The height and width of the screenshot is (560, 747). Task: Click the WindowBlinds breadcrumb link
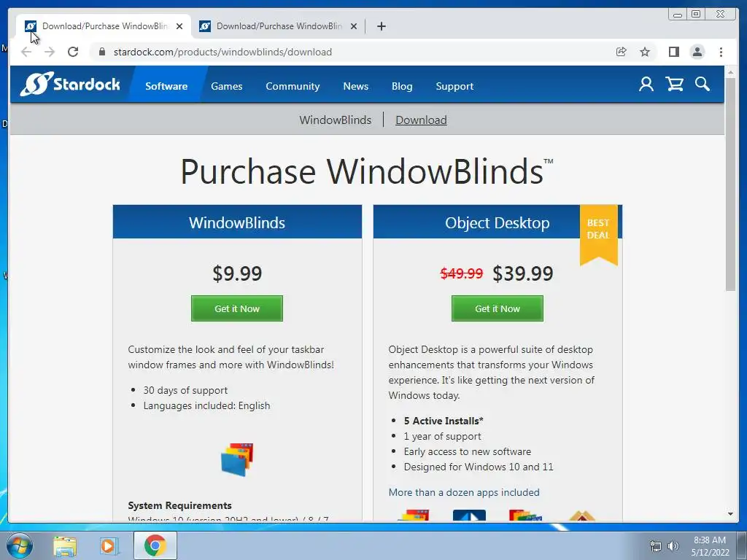coord(336,120)
